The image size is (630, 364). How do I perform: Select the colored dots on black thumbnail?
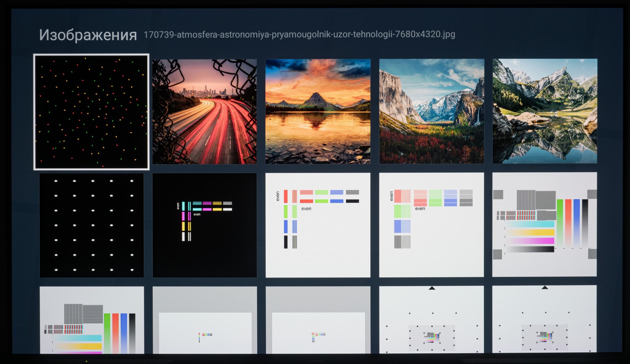pos(91,112)
